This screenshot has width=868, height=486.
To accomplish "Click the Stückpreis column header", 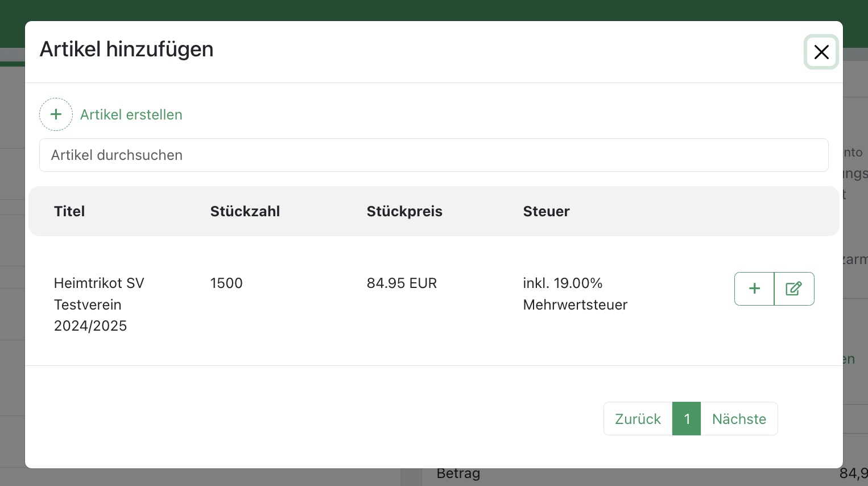I will coord(404,212).
